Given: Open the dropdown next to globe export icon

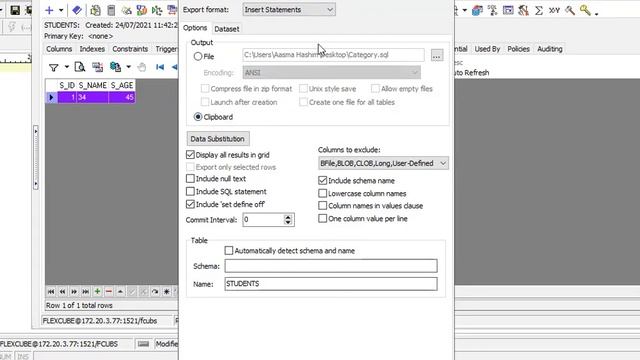Looking at the screenshot, I should click(x=128, y=67).
